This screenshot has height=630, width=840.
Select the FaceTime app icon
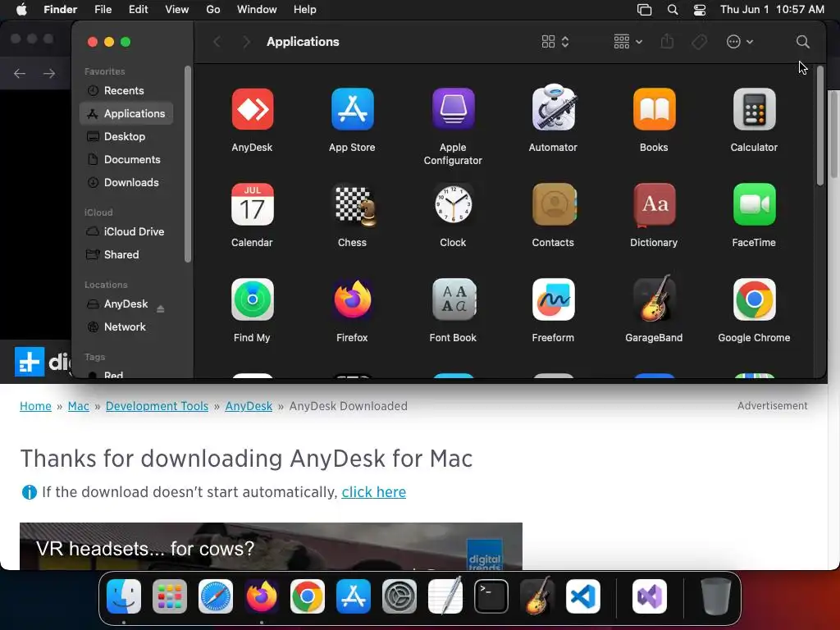755,204
